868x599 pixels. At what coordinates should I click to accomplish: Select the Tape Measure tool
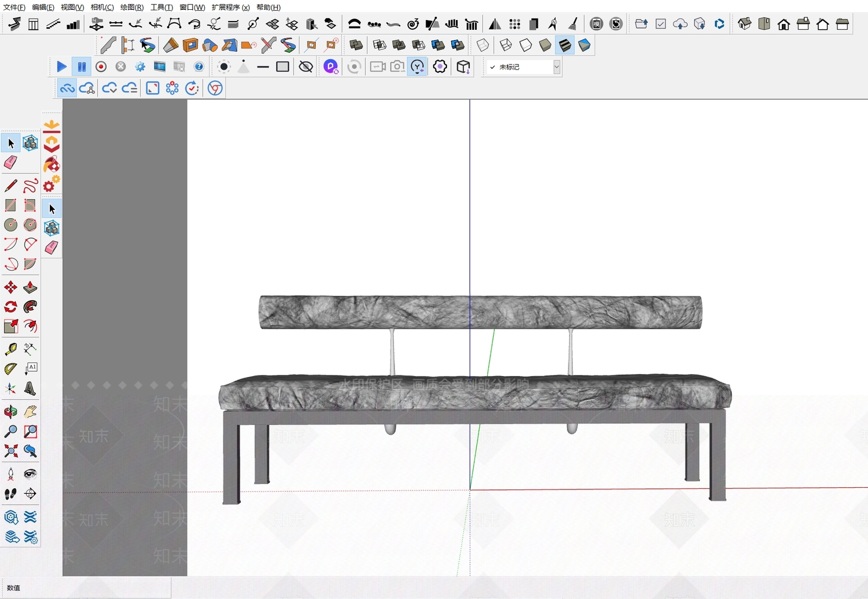tap(11, 349)
